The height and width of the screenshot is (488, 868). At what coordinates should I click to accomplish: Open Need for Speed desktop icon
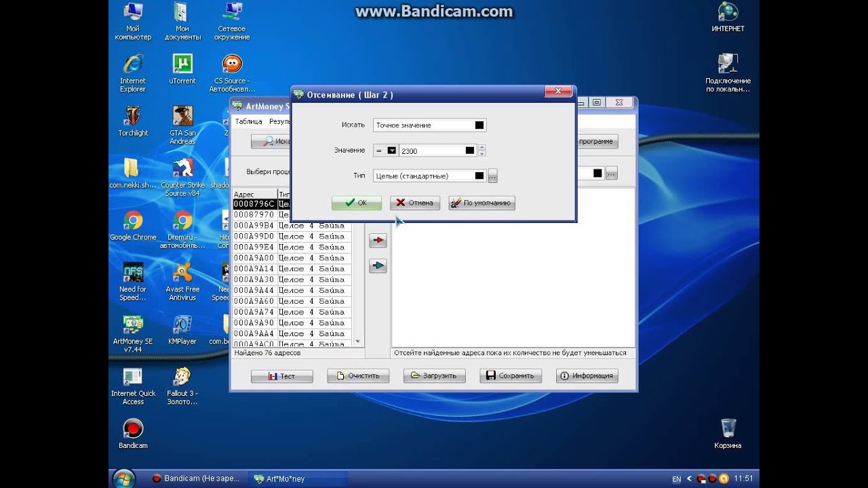pos(133,282)
